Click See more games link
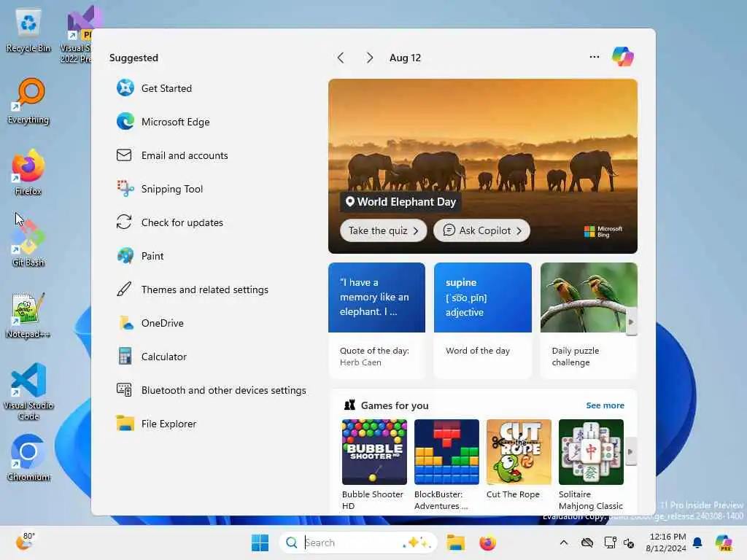747x560 pixels. click(x=605, y=405)
